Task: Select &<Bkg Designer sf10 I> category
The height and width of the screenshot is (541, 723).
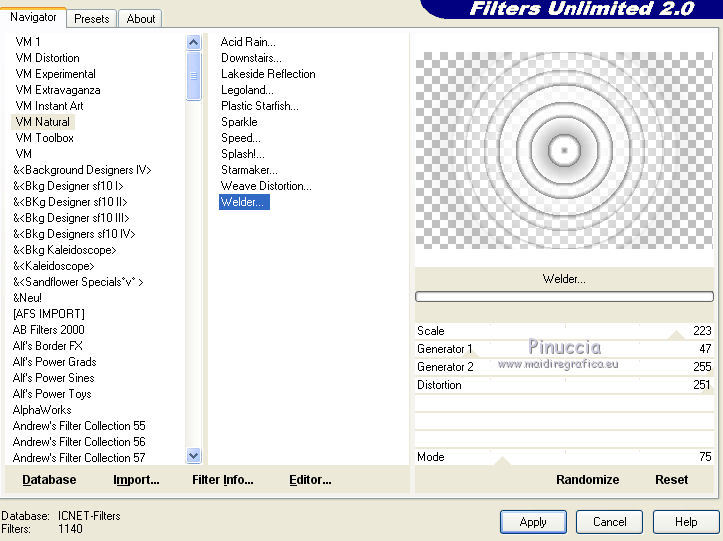Action: (68, 186)
